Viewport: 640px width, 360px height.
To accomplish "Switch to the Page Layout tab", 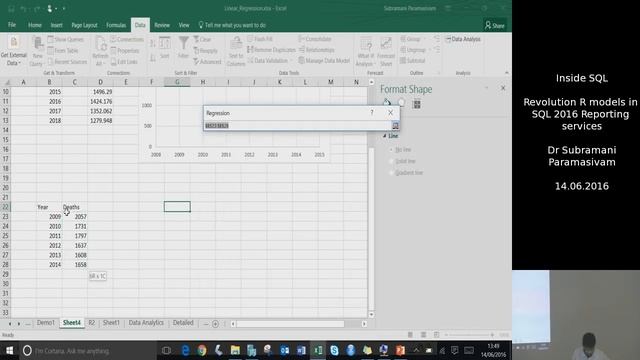I will click(84, 25).
